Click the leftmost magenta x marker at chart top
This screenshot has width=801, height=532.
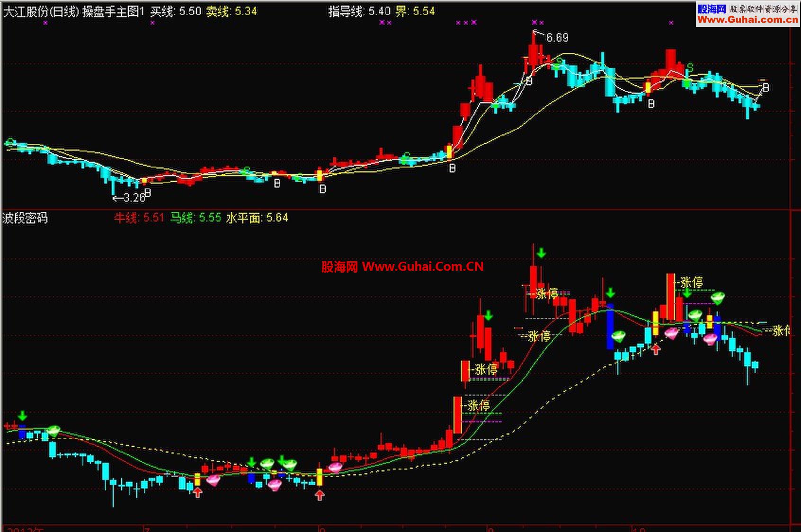45,22
